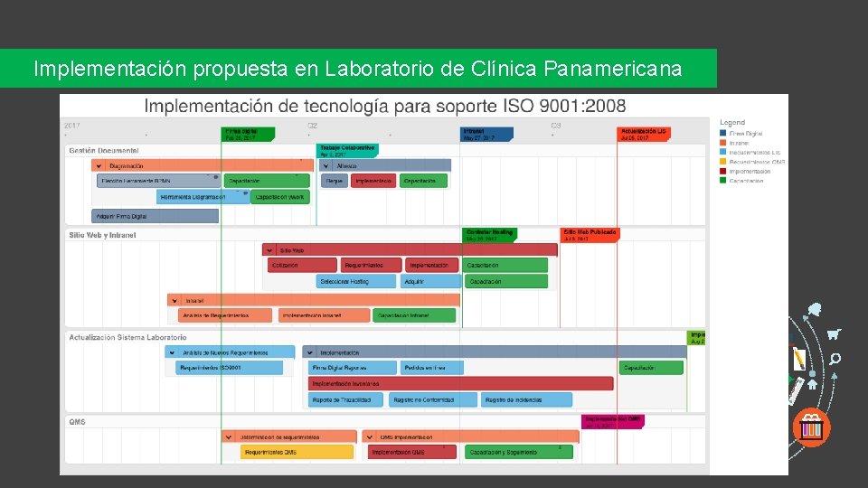Screen dimensions: 868x488
Task: Select the red Requerimientos bar in Sitio Web
Action: click(371, 266)
